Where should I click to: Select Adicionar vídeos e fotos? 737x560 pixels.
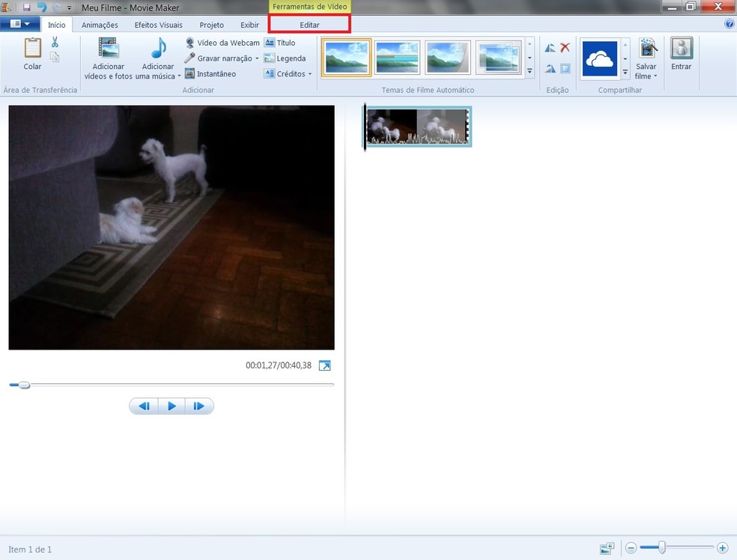tap(108, 58)
